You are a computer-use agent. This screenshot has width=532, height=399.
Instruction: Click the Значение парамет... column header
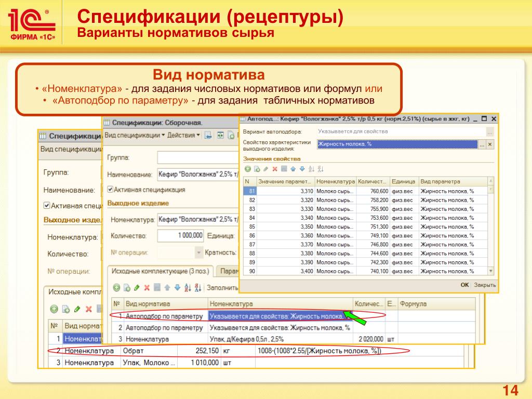pos(285,181)
